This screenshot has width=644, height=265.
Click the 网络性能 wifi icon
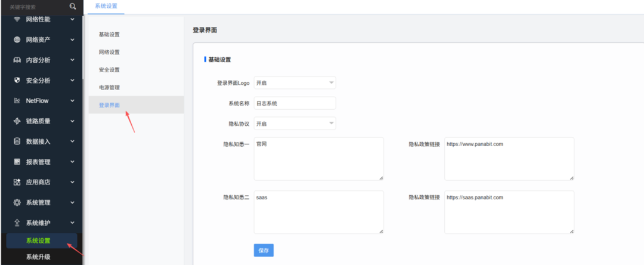pyautogui.click(x=17, y=19)
